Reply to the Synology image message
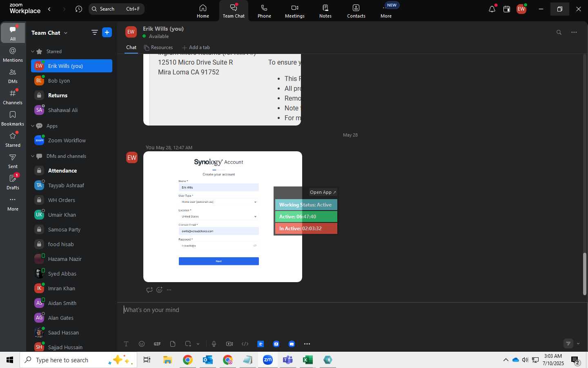 pyautogui.click(x=149, y=290)
